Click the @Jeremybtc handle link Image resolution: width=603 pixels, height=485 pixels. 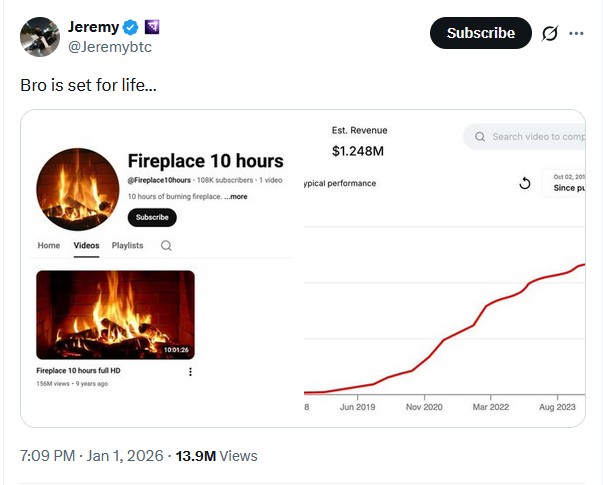point(110,47)
